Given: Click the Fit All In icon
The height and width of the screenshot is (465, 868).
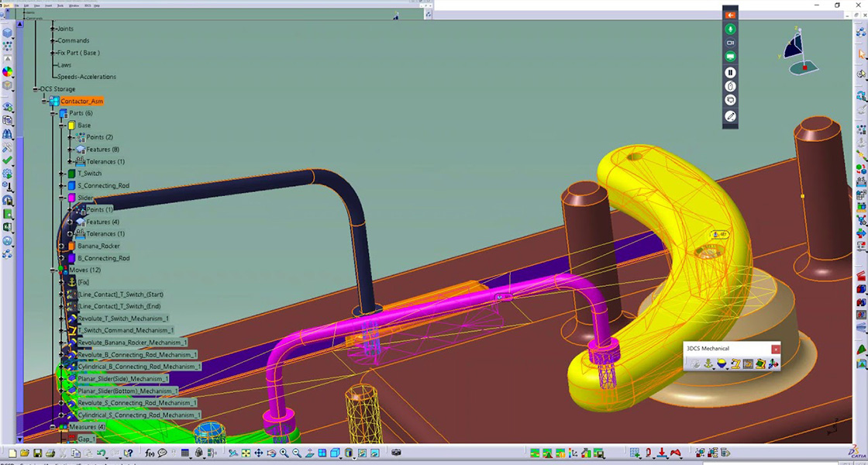Looking at the screenshot, I should pyautogui.click(x=246, y=453).
